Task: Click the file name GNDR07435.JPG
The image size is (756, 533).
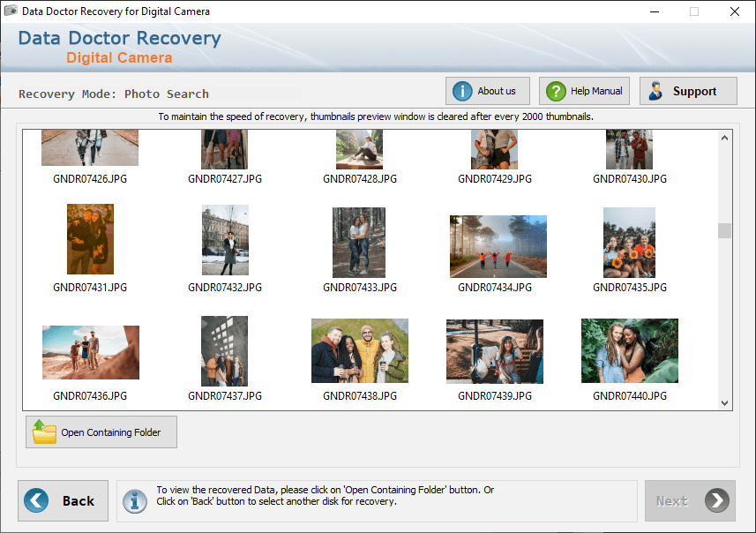Action: (630, 288)
